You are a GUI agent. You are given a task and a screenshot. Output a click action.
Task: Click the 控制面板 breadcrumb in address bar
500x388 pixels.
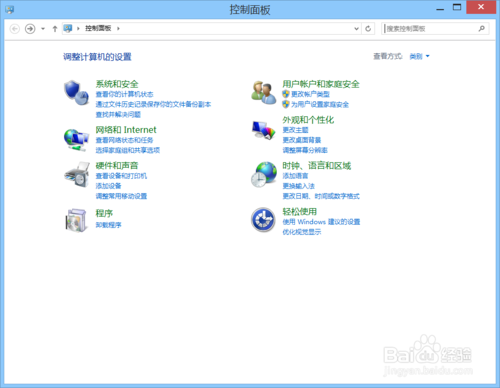(x=98, y=28)
